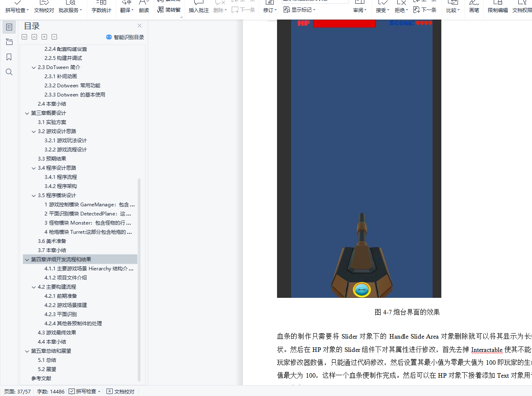Open the 显示标记 show markup dropdown
This screenshot has height=396, width=532.
[x=299, y=10]
